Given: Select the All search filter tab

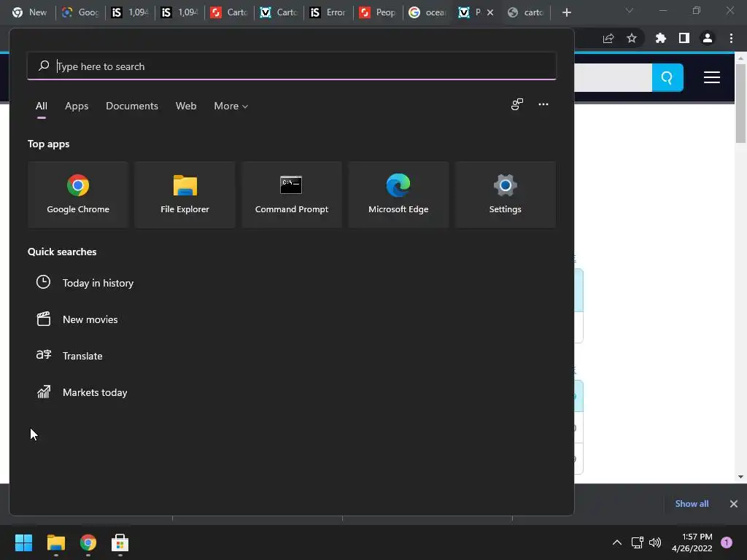Looking at the screenshot, I should pos(42,106).
